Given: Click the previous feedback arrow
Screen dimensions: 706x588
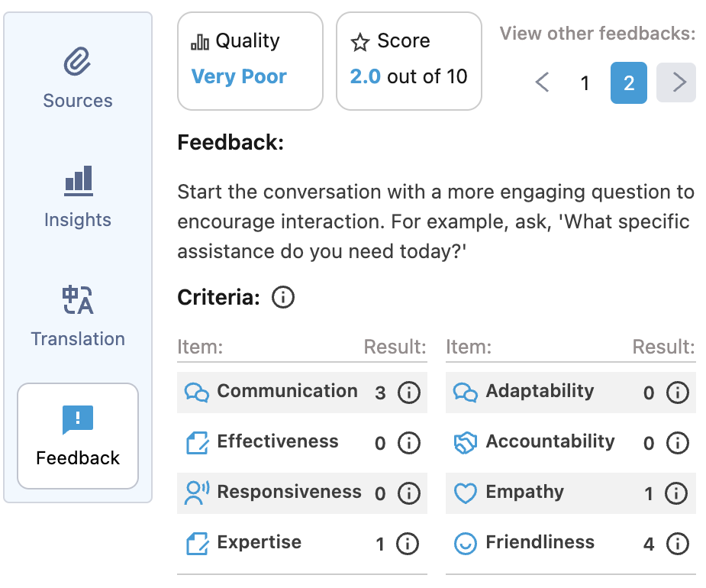Looking at the screenshot, I should pos(542,82).
